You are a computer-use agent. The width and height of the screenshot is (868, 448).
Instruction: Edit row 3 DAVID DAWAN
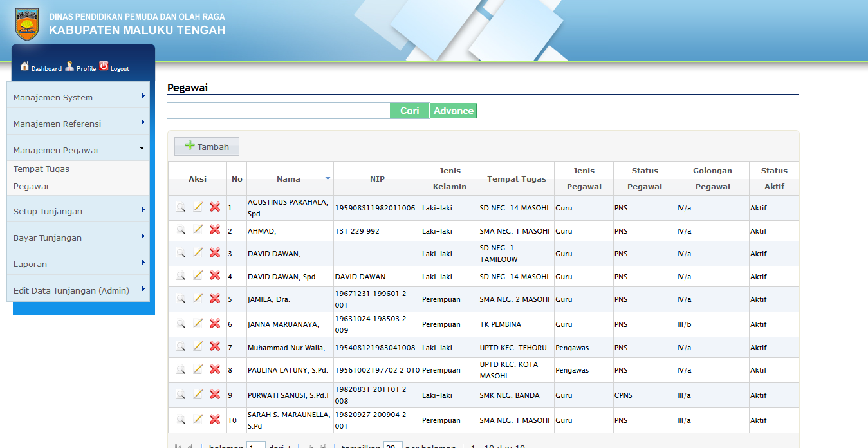(x=198, y=253)
